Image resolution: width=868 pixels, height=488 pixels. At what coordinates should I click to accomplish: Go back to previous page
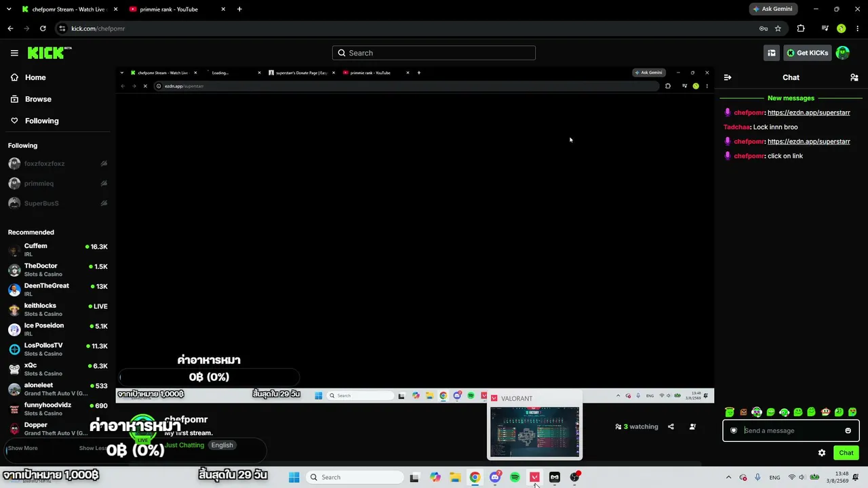pyautogui.click(x=10, y=28)
